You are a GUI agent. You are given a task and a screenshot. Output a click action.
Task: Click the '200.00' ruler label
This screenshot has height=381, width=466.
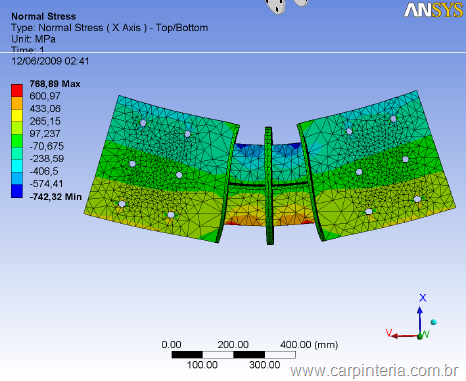click(233, 344)
